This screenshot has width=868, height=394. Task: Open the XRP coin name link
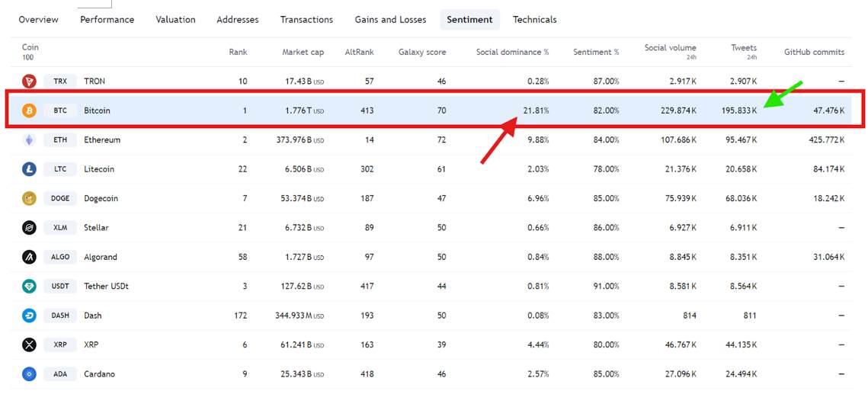click(x=92, y=344)
